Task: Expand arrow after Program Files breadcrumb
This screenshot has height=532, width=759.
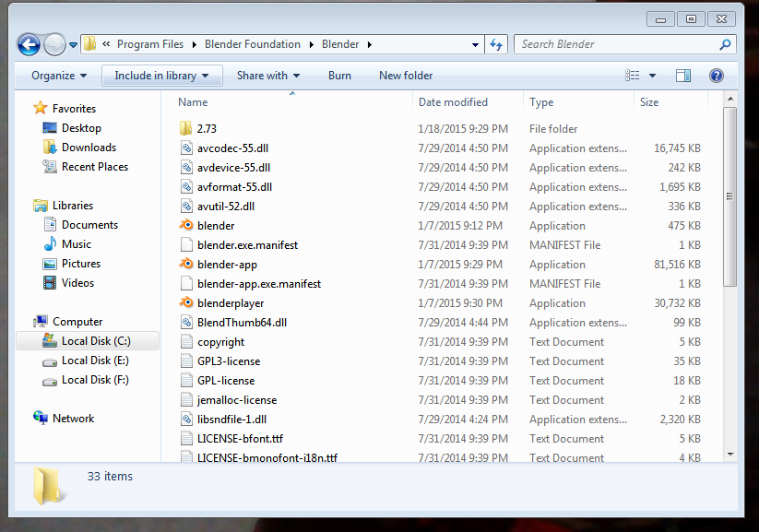Action: point(195,44)
